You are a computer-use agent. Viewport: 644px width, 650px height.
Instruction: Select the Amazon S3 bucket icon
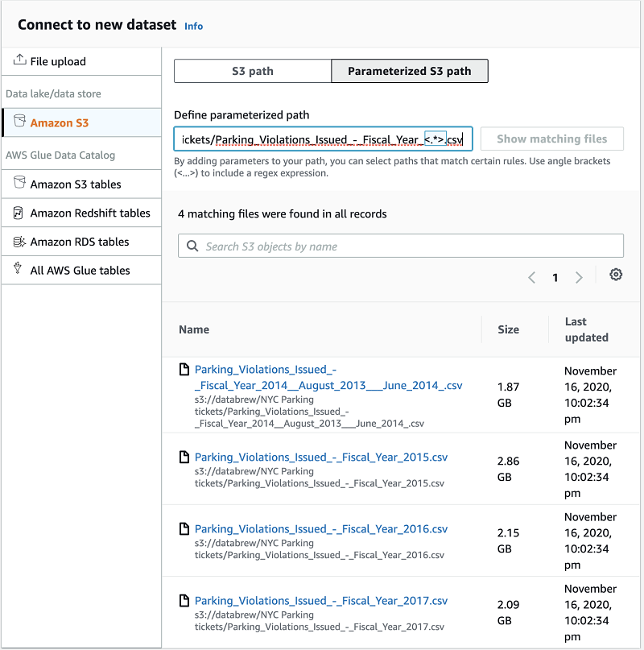click(19, 121)
